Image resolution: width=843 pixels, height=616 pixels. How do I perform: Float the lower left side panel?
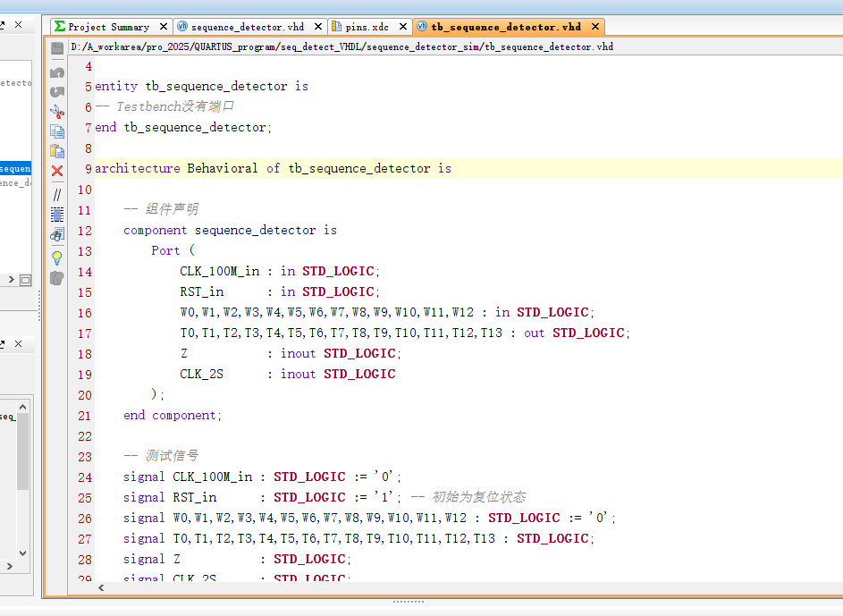pyautogui.click(x=2, y=343)
